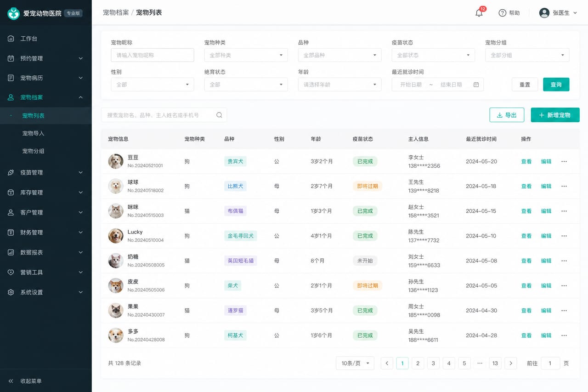Click the 查询 query button
This screenshot has width=588, height=392.
(556, 85)
